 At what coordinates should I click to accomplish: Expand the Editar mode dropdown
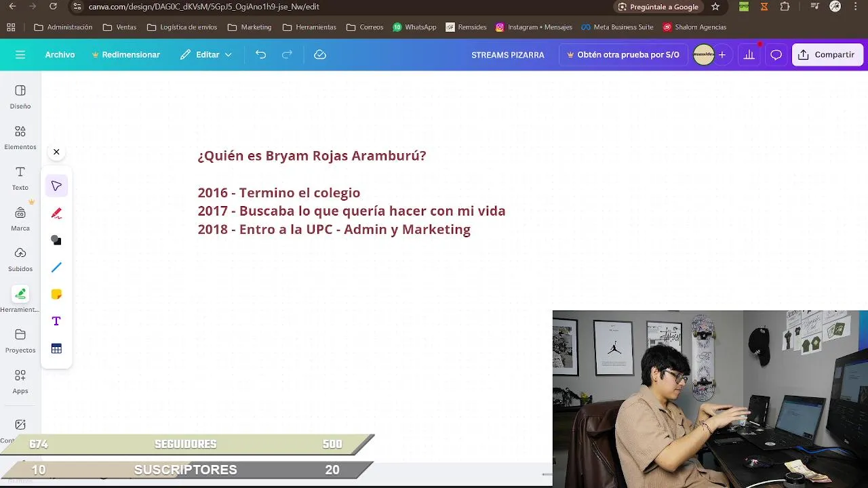[206, 55]
